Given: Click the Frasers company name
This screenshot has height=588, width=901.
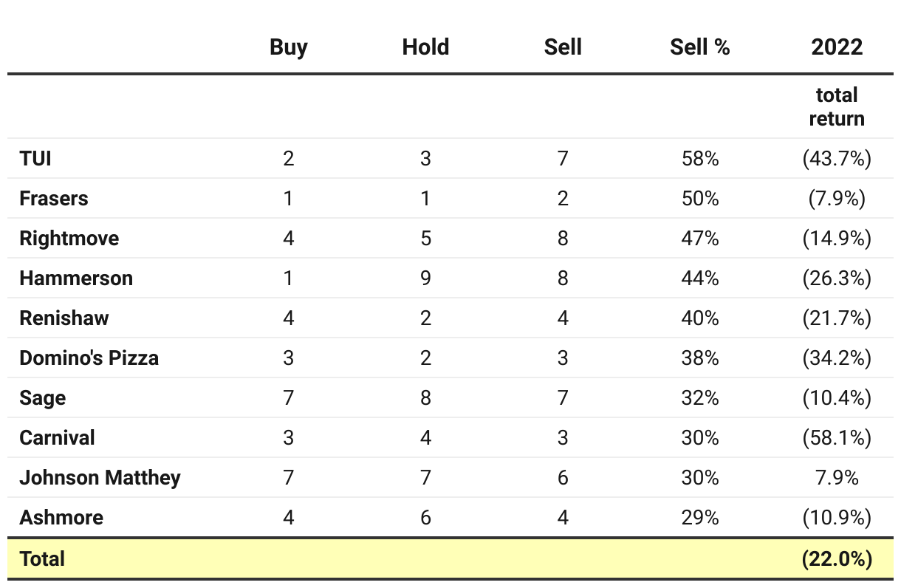Looking at the screenshot, I should (54, 199).
